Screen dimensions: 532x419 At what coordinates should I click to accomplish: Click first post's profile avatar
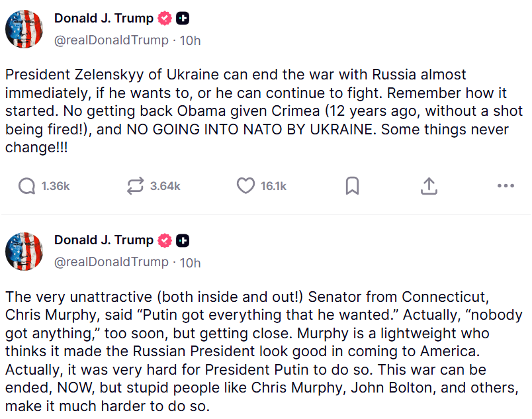tap(24, 29)
